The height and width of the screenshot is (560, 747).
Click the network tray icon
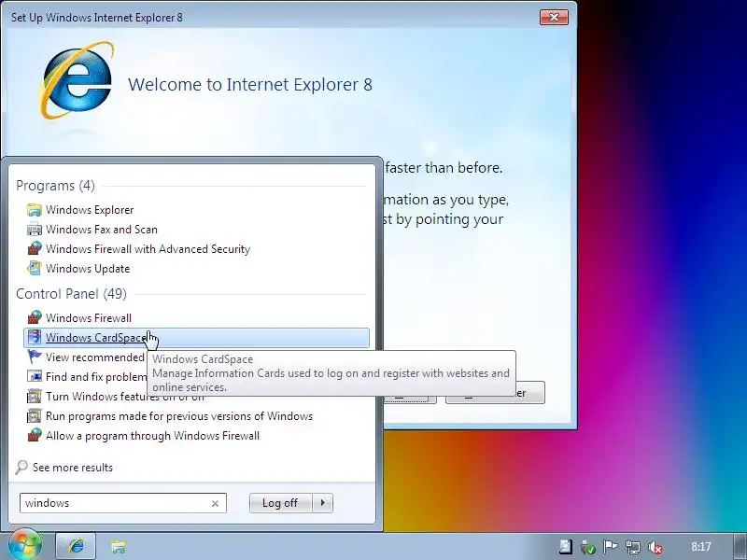pyautogui.click(x=633, y=547)
